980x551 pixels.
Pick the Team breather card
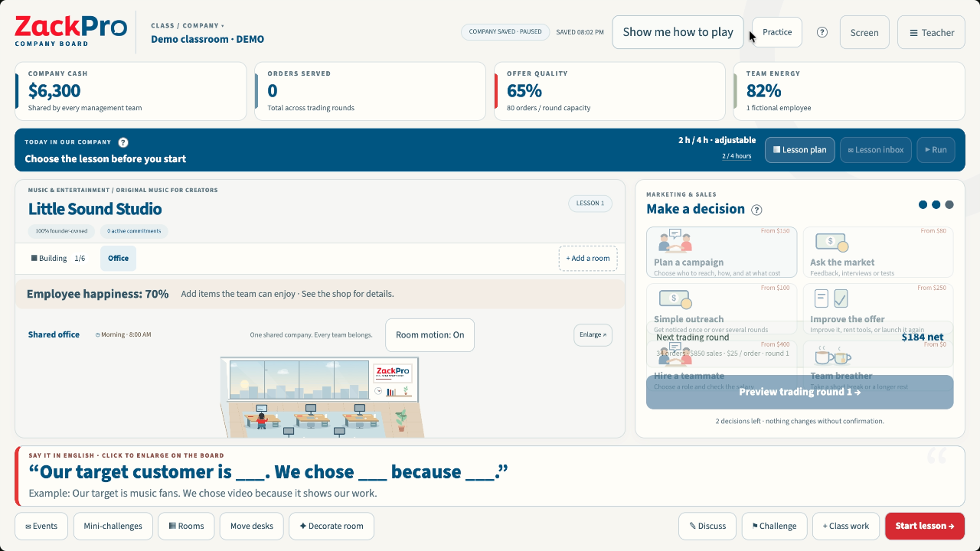[x=877, y=366]
